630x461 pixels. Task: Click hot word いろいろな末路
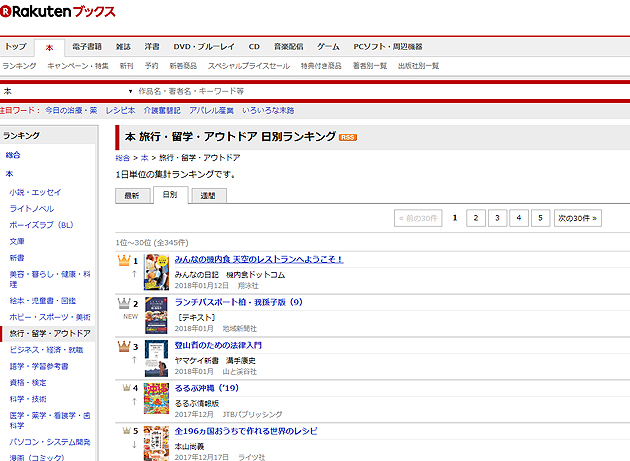268,111
